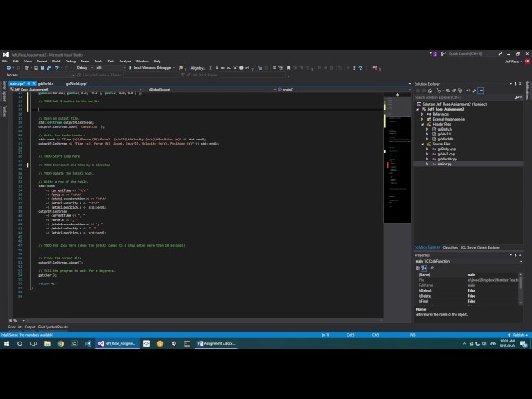Collapse the Source Files folder
Screen dimensions: 532x399
[x=423, y=144]
